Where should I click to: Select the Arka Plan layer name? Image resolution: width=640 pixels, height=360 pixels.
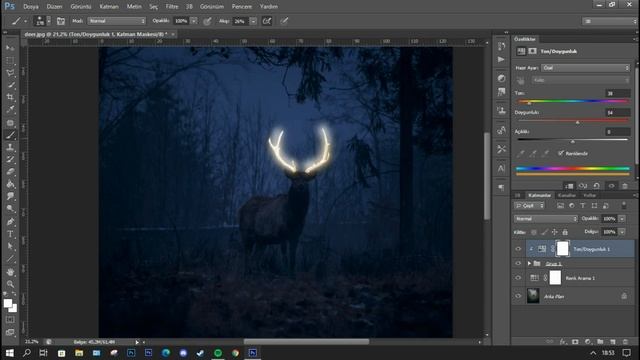coord(554,296)
